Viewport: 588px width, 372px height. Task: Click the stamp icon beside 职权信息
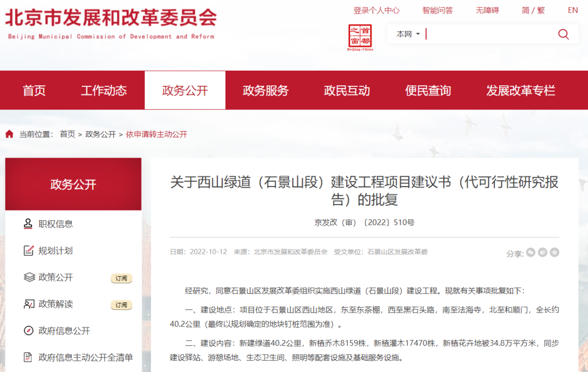[x=29, y=224]
